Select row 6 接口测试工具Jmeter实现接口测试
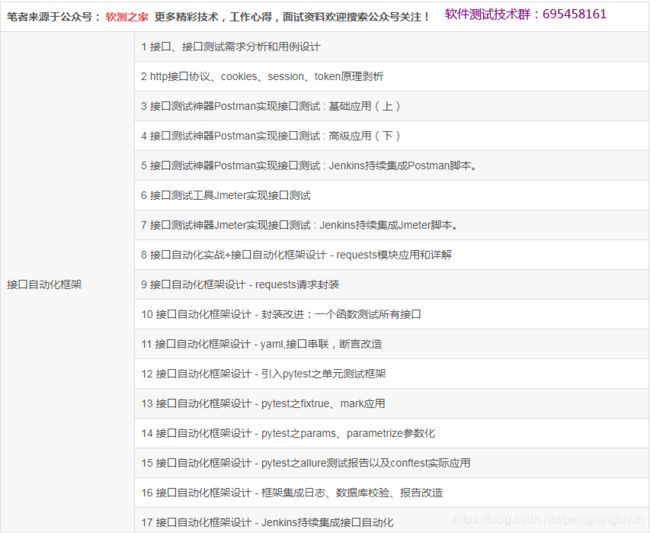 [392, 195]
